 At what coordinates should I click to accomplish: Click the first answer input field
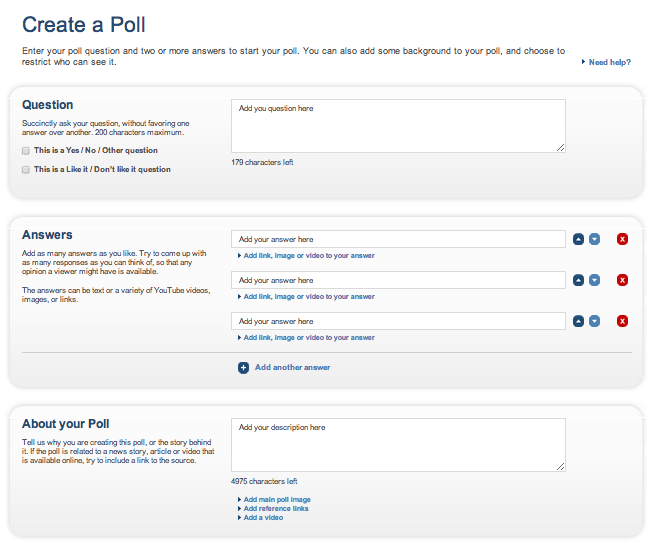[398, 239]
